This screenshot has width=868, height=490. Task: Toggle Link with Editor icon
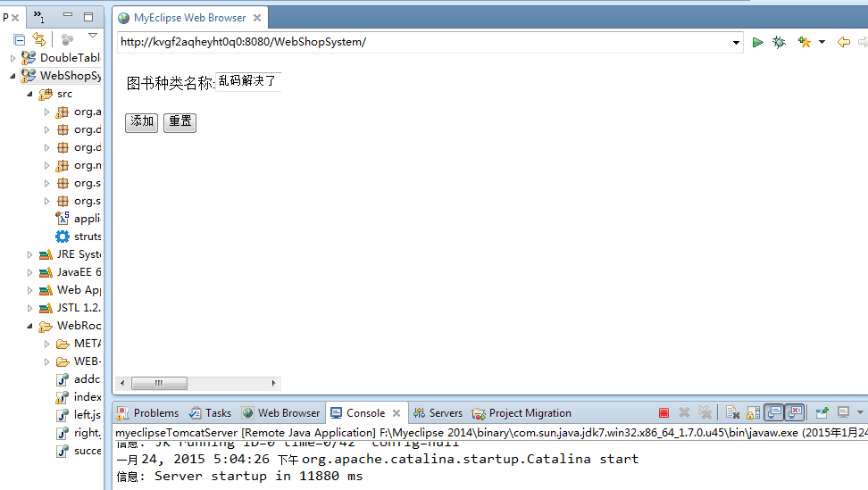(38, 39)
